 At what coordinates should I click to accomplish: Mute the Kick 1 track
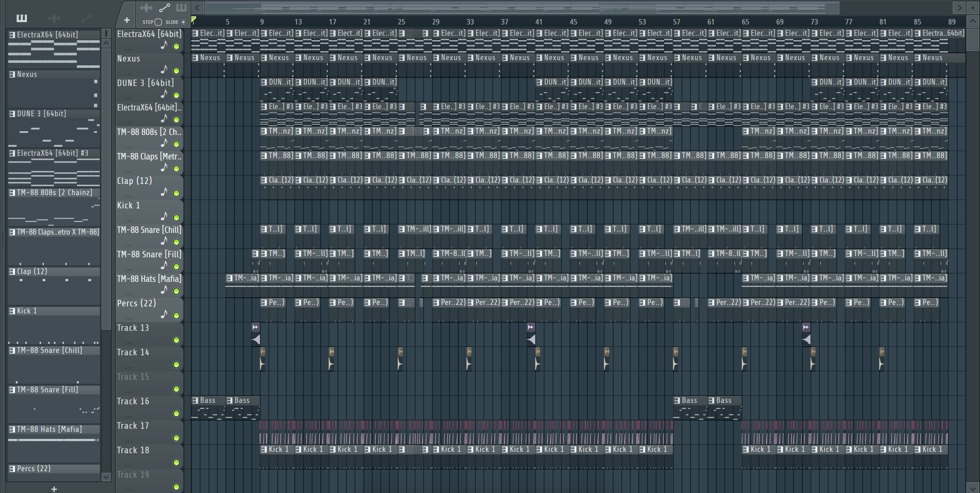[176, 218]
